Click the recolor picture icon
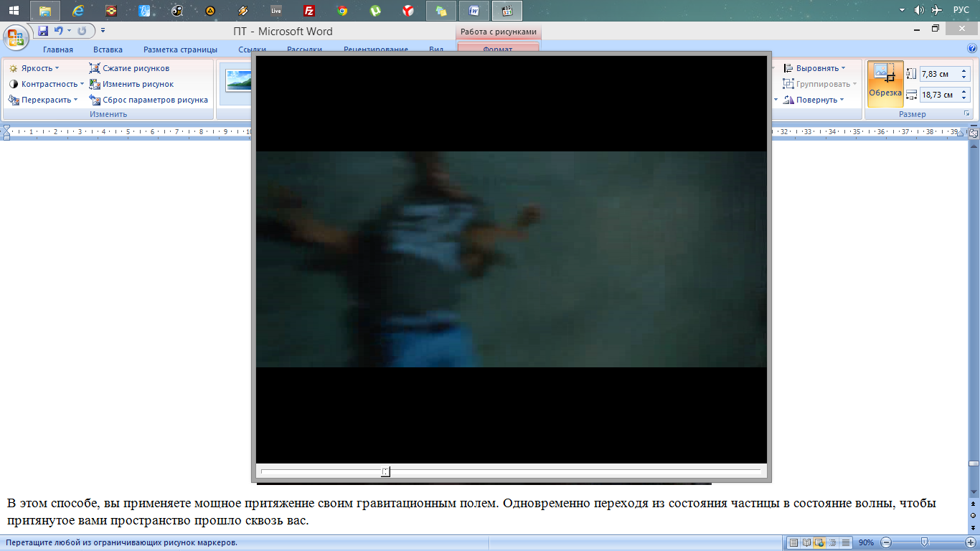Screen dimensions: 980x551 coord(14,100)
